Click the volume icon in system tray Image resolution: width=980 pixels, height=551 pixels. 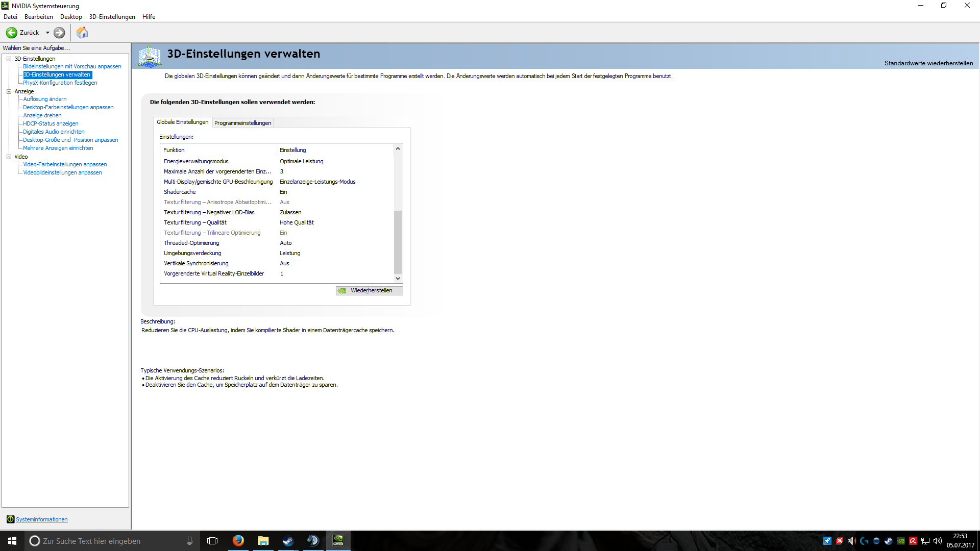point(937,541)
